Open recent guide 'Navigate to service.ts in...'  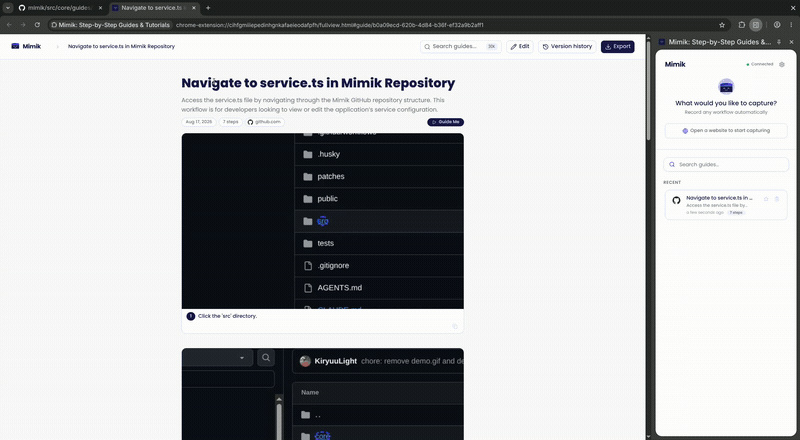(726, 205)
